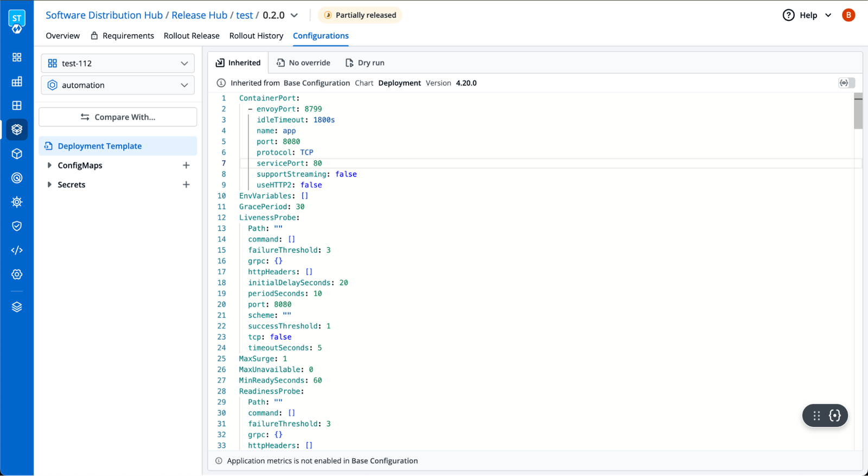Open the Dry run tab
Image resolution: width=868 pixels, height=476 pixels.
pyautogui.click(x=365, y=63)
